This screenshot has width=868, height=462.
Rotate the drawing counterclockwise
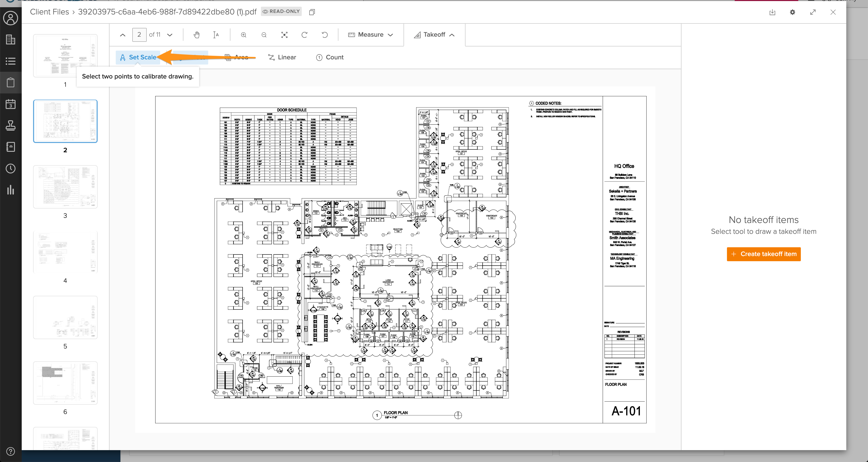(324, 35)
